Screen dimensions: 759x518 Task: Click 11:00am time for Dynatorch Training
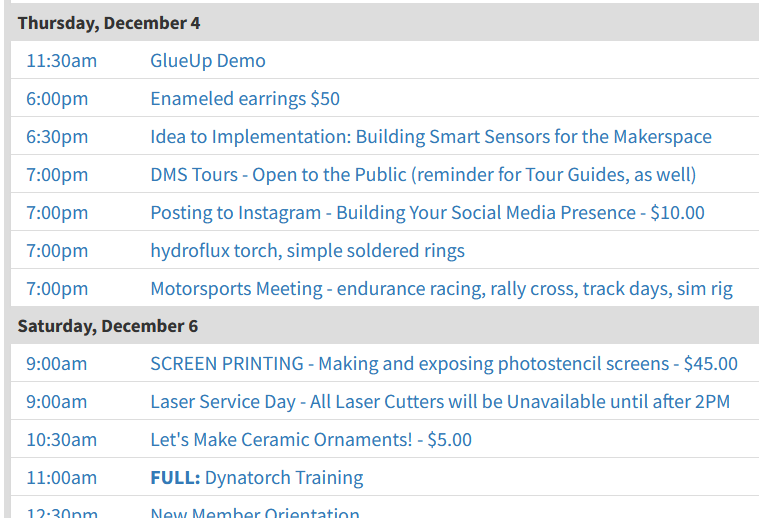[61, 478]
